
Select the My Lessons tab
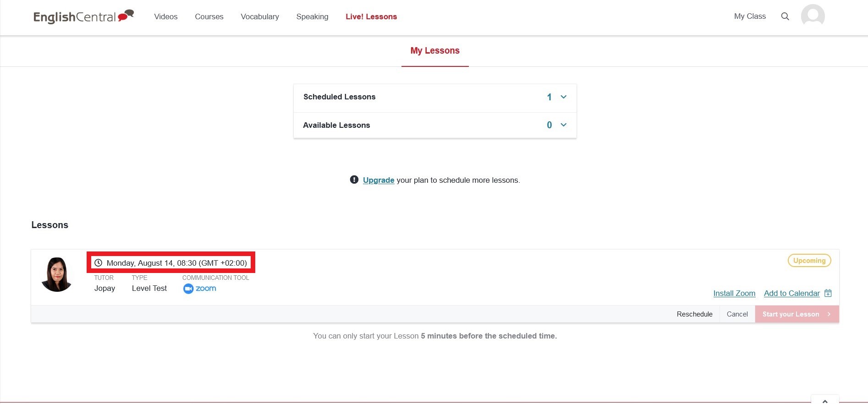coord(435,51)
